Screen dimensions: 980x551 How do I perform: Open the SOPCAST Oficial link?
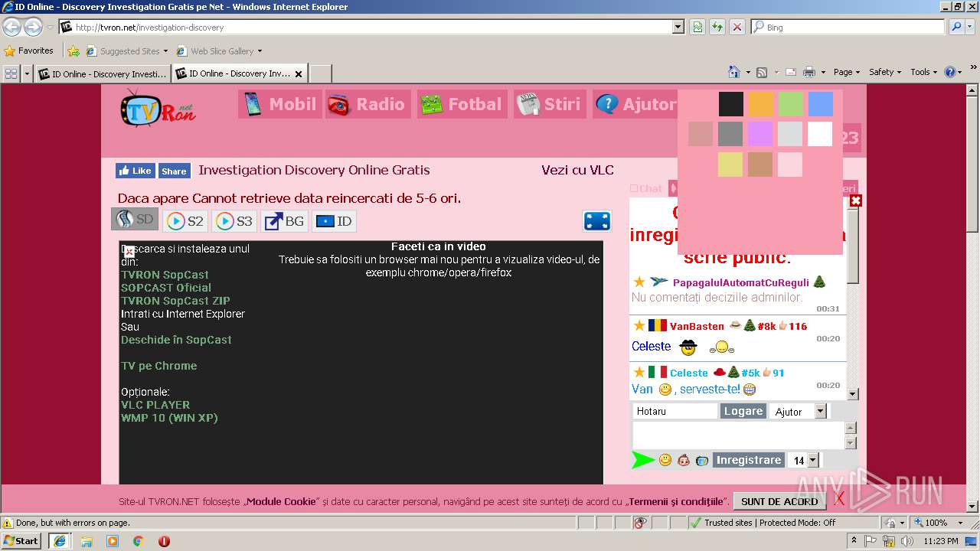pyautogui.click(x=166, y=288)
